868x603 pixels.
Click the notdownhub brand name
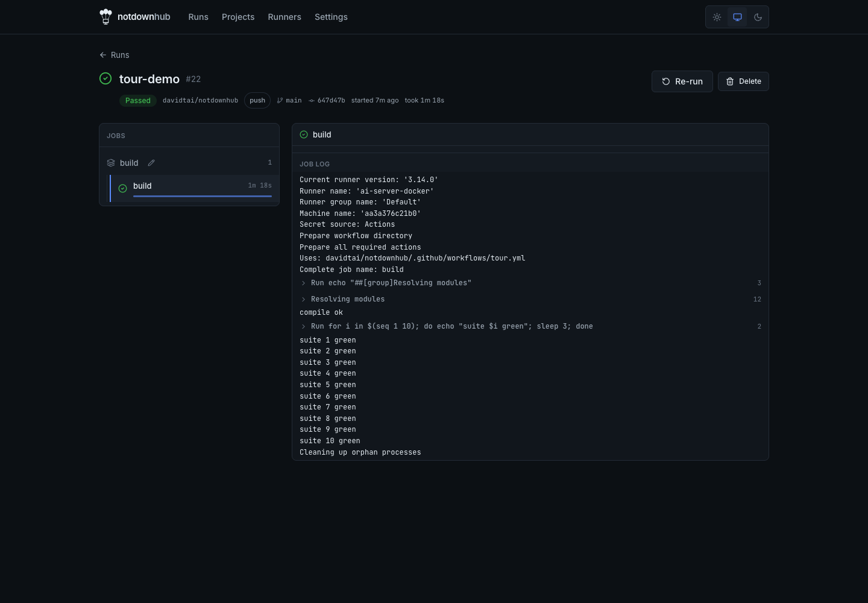(x=143, y=17)
